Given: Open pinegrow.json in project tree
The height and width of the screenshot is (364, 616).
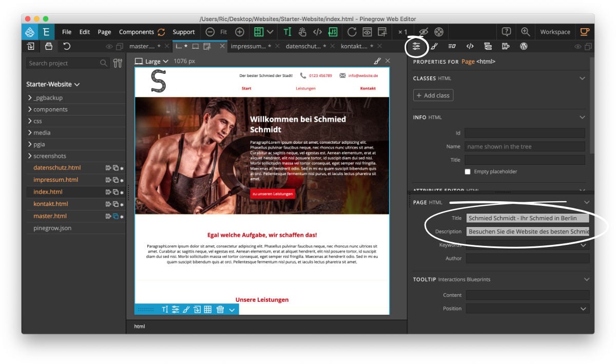Looking at the screenshot, I should (x=52, y=228).
